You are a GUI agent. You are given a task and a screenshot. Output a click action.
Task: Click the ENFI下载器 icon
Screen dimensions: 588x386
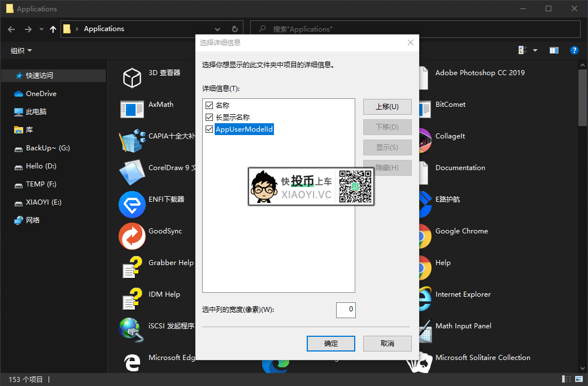[132, 205]
